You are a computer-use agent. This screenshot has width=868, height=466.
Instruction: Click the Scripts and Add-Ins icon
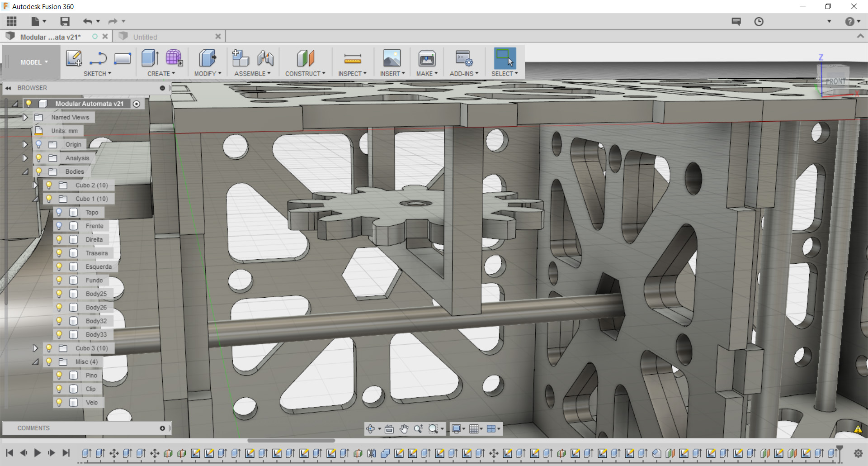[x=464, y=58]
